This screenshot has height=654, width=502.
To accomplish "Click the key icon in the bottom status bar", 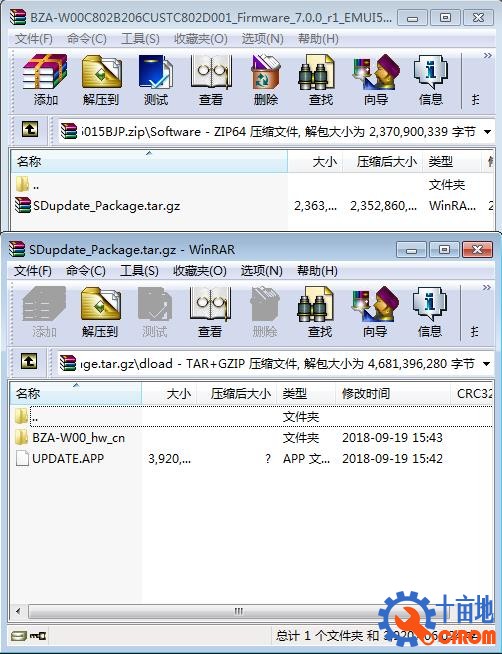I will tap(38, 636).
